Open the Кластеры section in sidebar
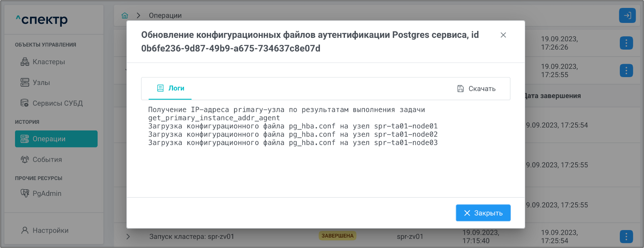The width and height of the screenshot is (644, 248). tap(48, 62)
